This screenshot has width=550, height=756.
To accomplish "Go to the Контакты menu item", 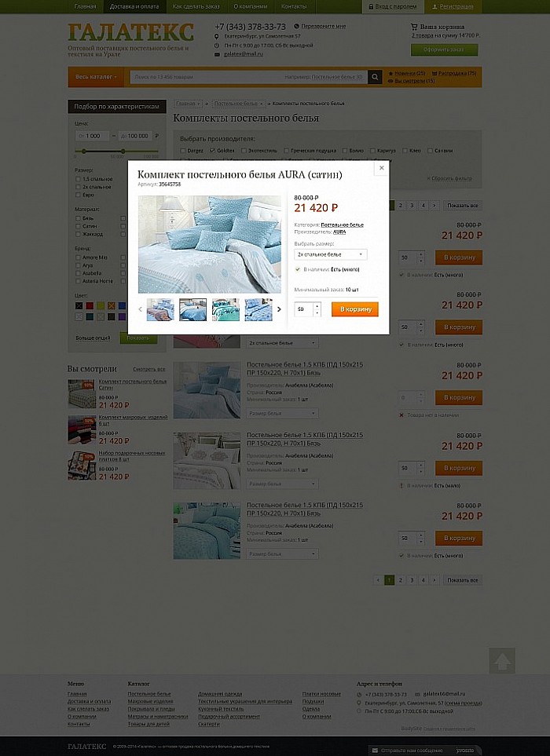I will [294, 7].
